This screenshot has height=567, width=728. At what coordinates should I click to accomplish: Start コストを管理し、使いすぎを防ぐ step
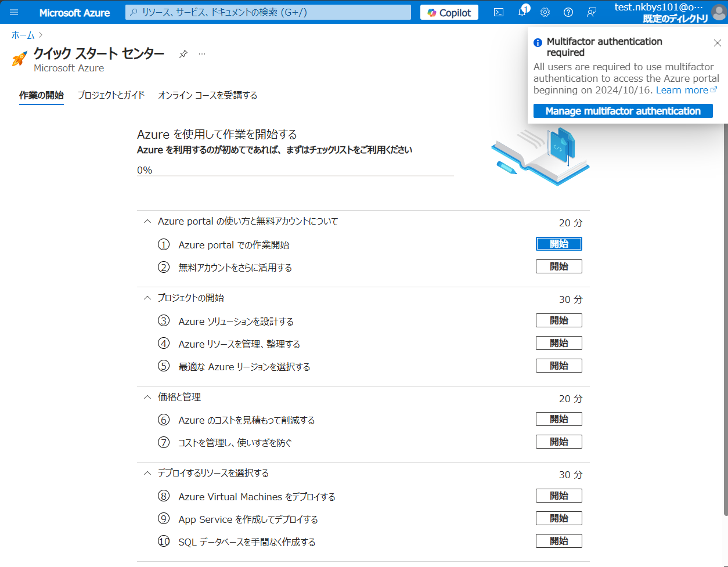pos(558,442)
